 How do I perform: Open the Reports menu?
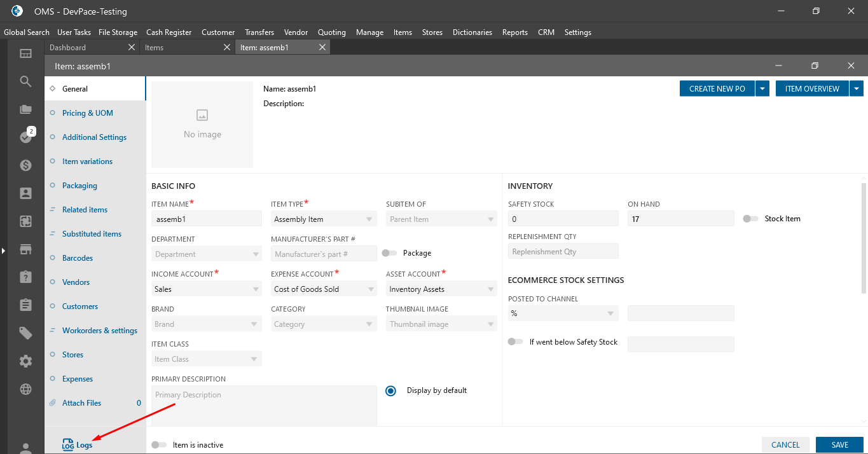pos(514,32)
